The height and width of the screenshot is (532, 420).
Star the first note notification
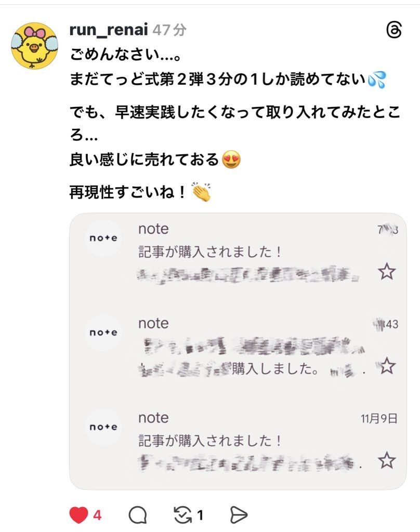click(386, 271)
